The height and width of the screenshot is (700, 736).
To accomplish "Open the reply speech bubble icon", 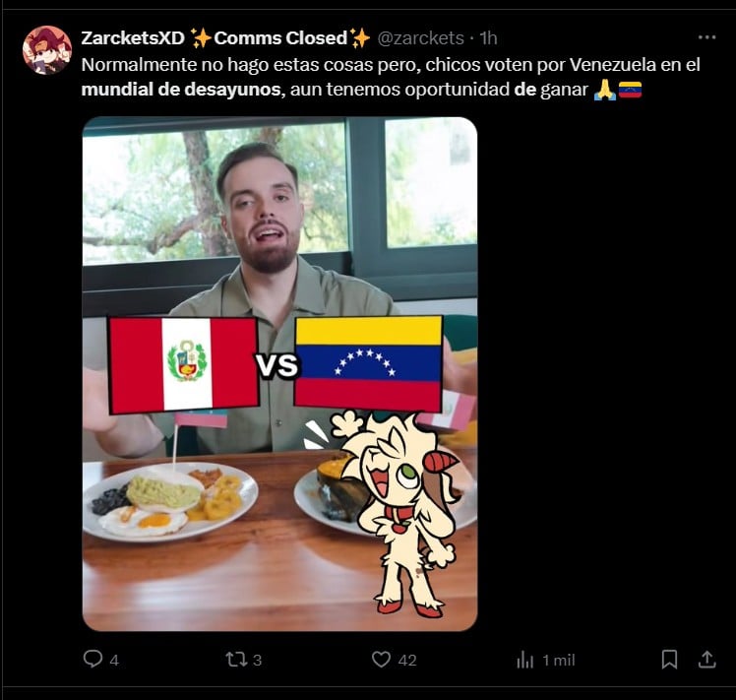I will coord(92,659).
